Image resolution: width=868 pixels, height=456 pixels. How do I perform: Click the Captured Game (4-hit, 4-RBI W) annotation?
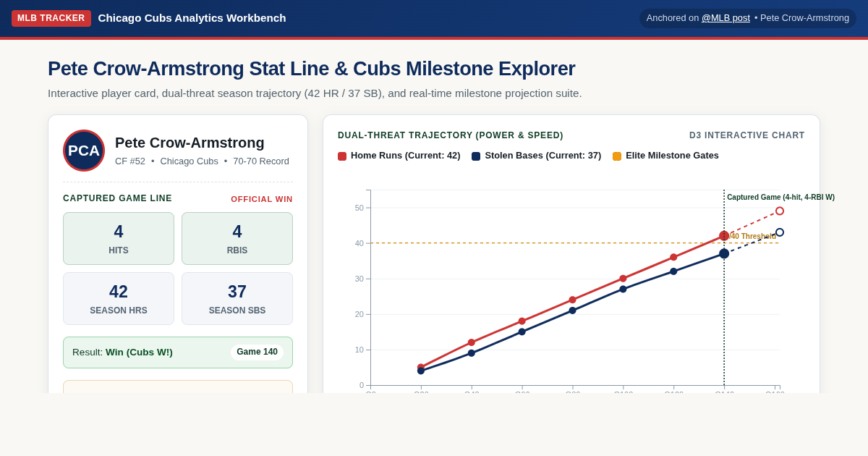780,198
